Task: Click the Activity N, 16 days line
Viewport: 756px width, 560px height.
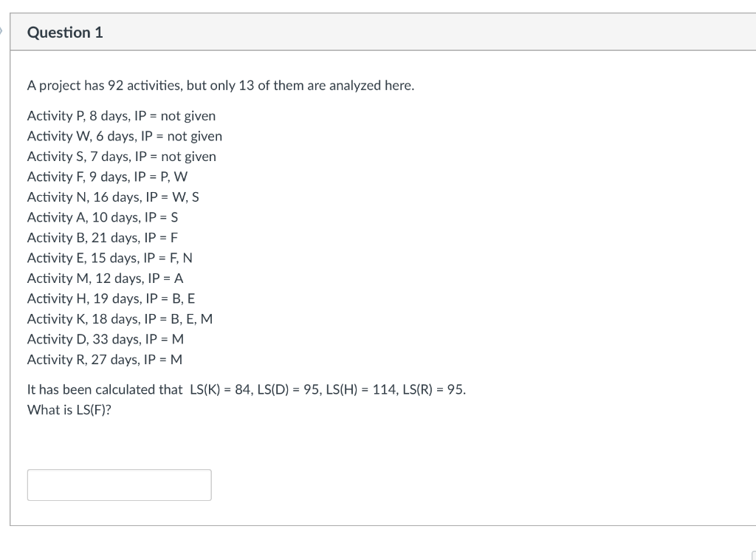Action: pyautogui.click(x=112, y=197)
